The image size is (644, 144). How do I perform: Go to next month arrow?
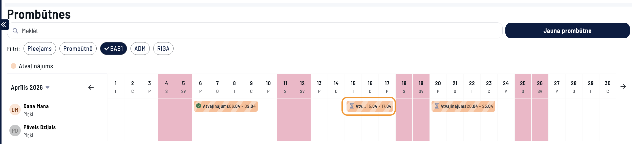click(x=623, y=86)
